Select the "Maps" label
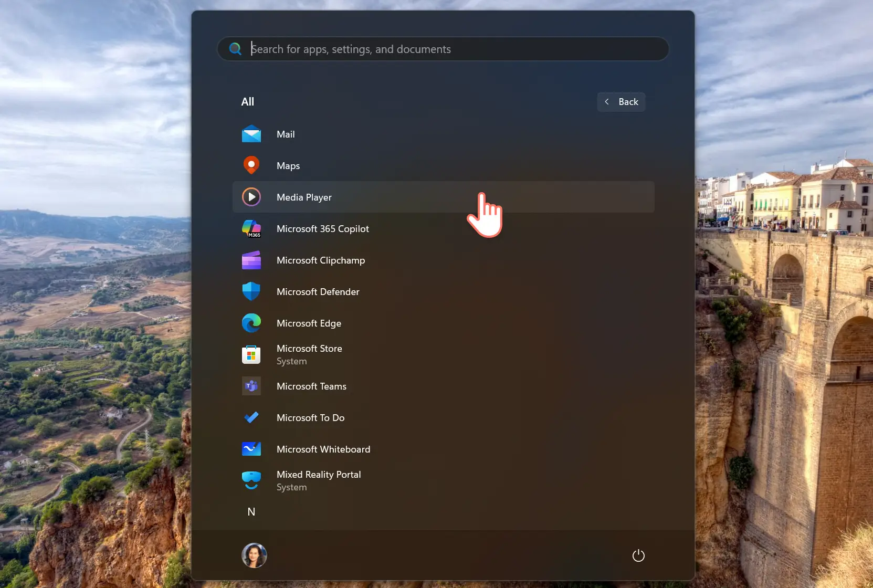 (288, 166)
